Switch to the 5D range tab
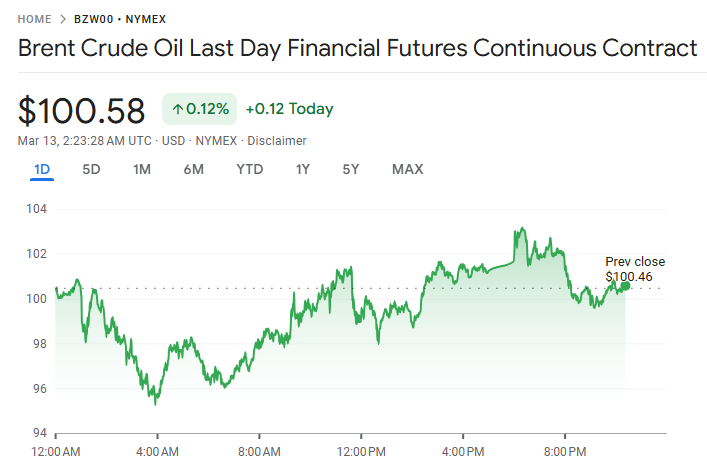 [91, 169]
